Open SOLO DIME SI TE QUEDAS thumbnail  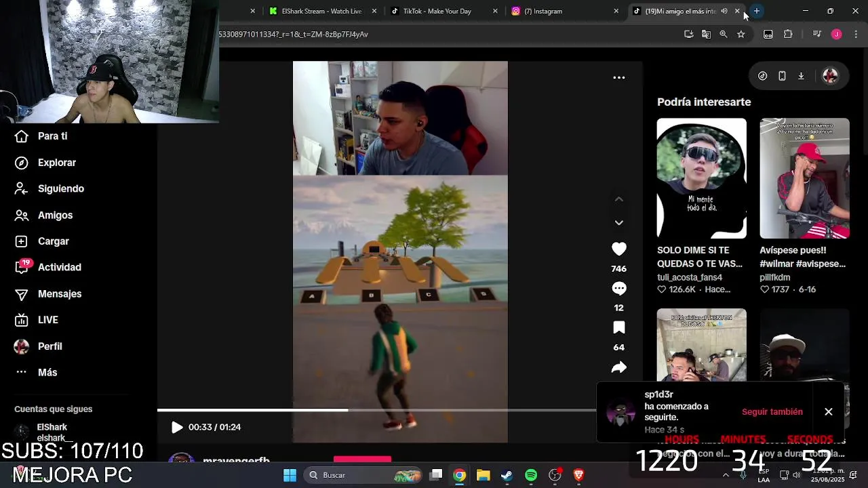[x=701, y=178]
